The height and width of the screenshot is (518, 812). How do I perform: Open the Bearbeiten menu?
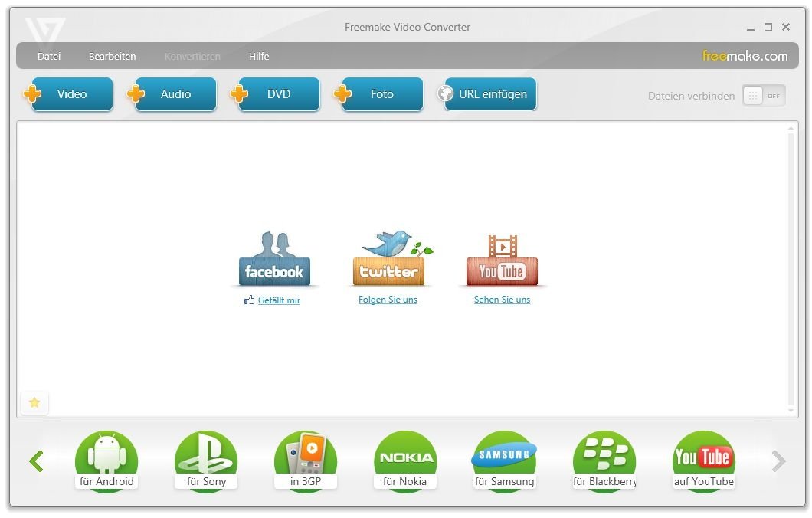coord(113,56)
